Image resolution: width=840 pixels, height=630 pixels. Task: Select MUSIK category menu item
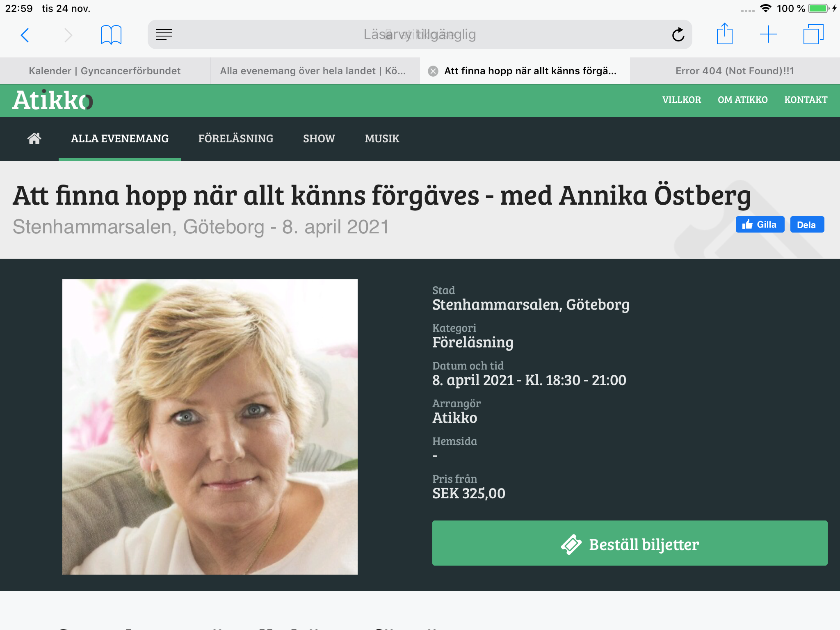[x=382, y=139]
